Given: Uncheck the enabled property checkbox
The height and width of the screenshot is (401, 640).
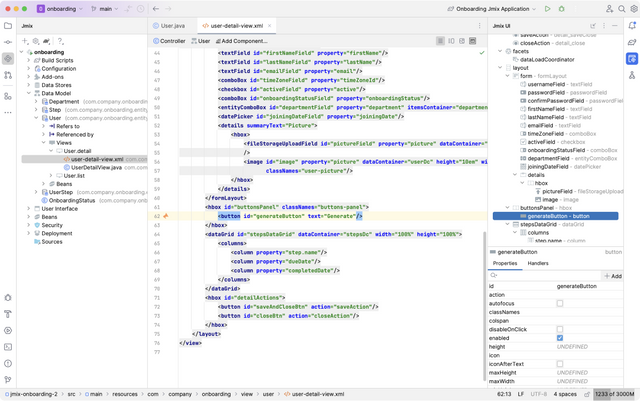Looking at the screenshot, I should point(559,337).
